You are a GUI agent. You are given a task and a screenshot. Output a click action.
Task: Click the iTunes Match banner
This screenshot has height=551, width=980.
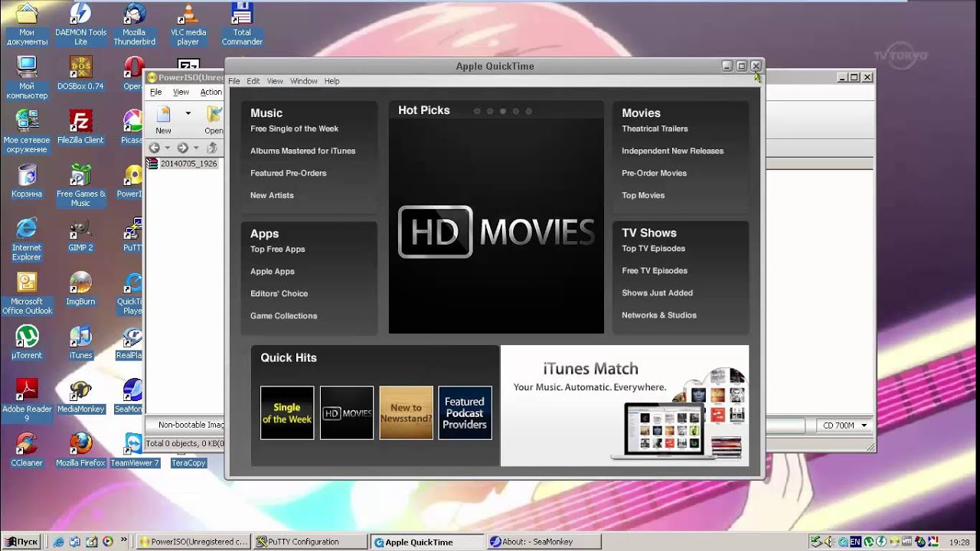625,406
